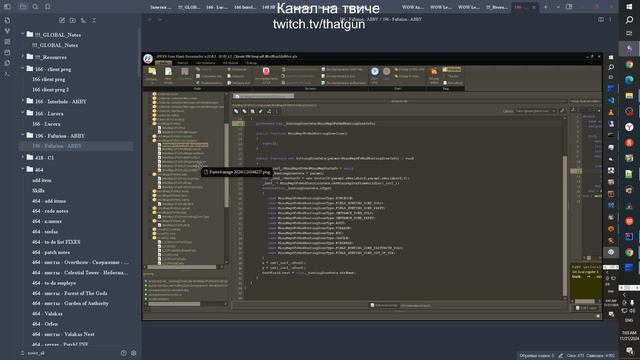Add a new tab with plus icon
The image size is (640, 360).
(545, 7)
